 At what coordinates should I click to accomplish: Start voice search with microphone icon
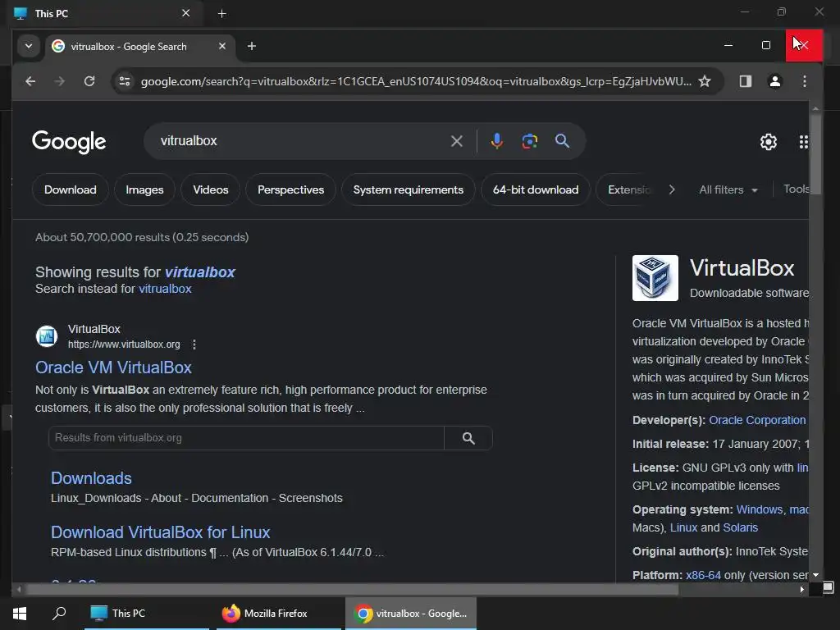point(496,141)
